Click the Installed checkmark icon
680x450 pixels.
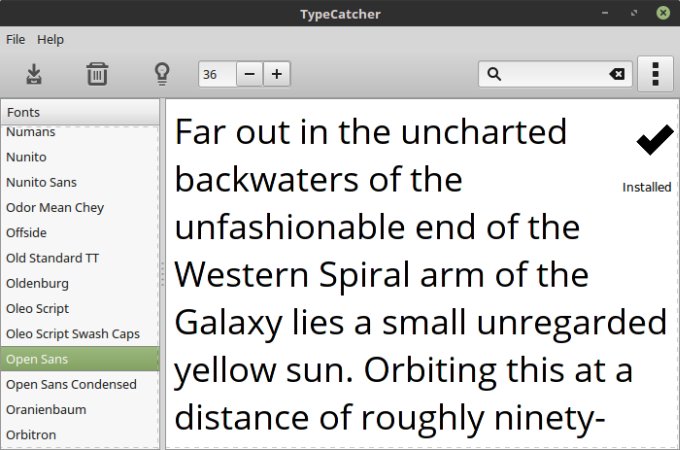[655, 140]
